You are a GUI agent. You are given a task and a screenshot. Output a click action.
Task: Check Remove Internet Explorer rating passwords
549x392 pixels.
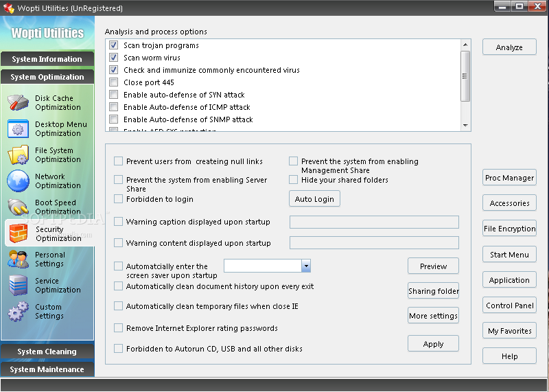click(x=118, y=328)
